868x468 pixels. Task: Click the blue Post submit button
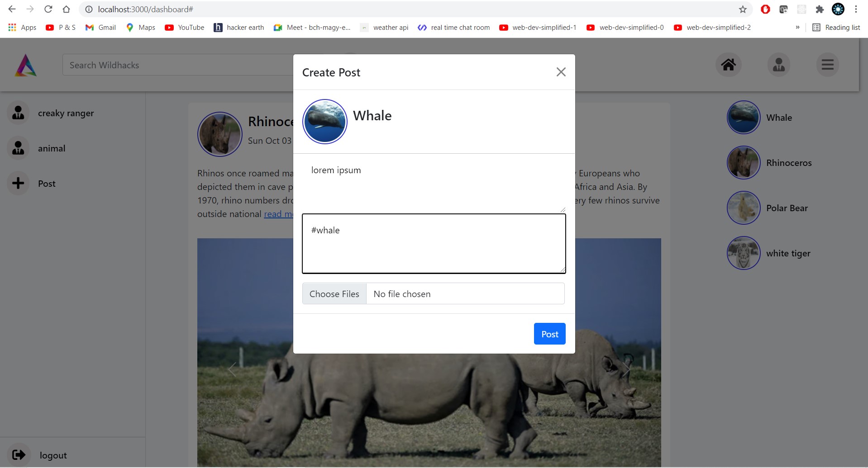click(549, 334)
